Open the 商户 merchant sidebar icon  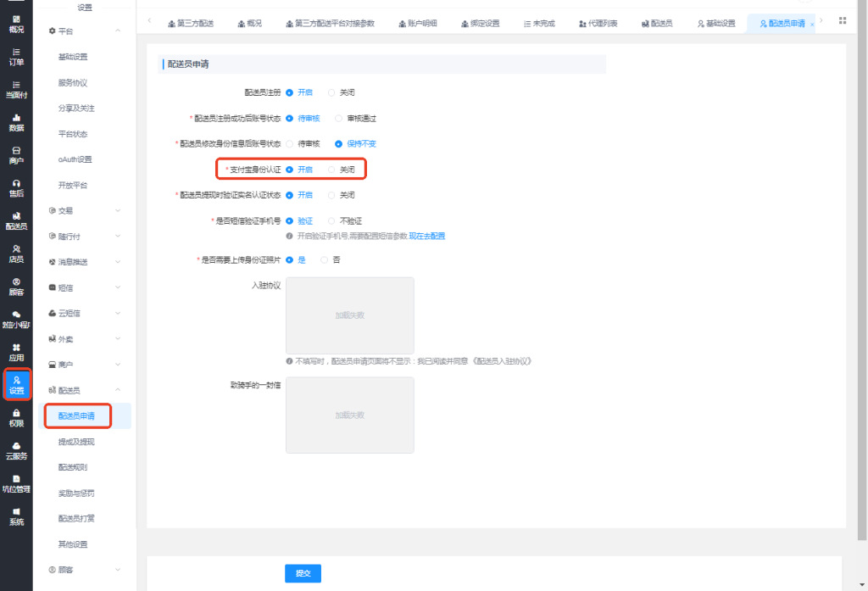point(16,156)
